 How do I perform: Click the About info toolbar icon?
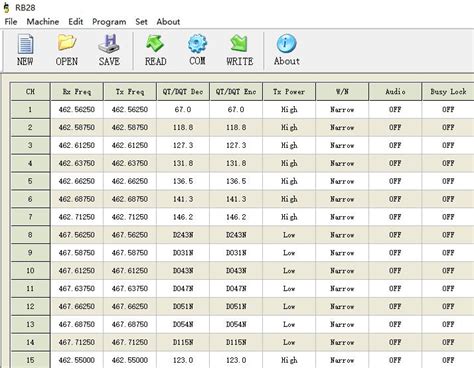286,50
